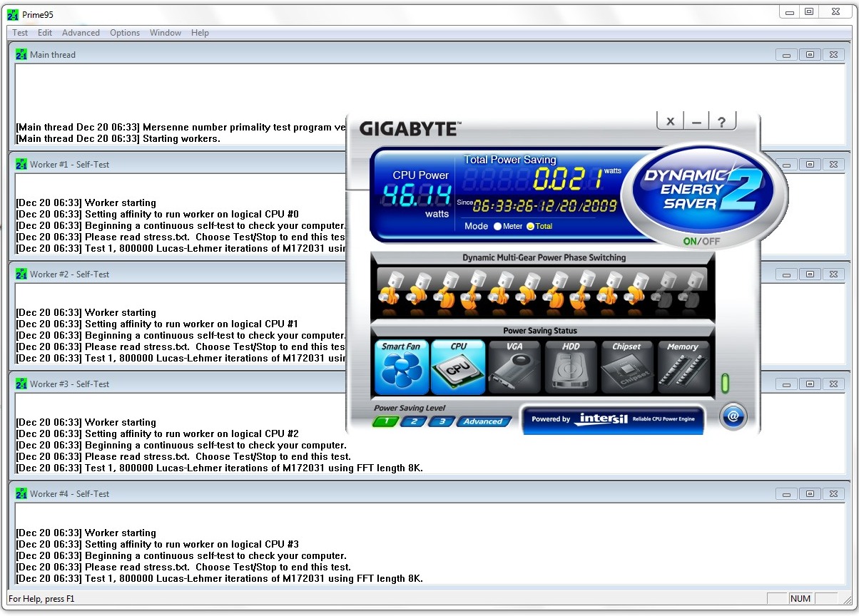Select the Memory power saving icon

point(683,367)
